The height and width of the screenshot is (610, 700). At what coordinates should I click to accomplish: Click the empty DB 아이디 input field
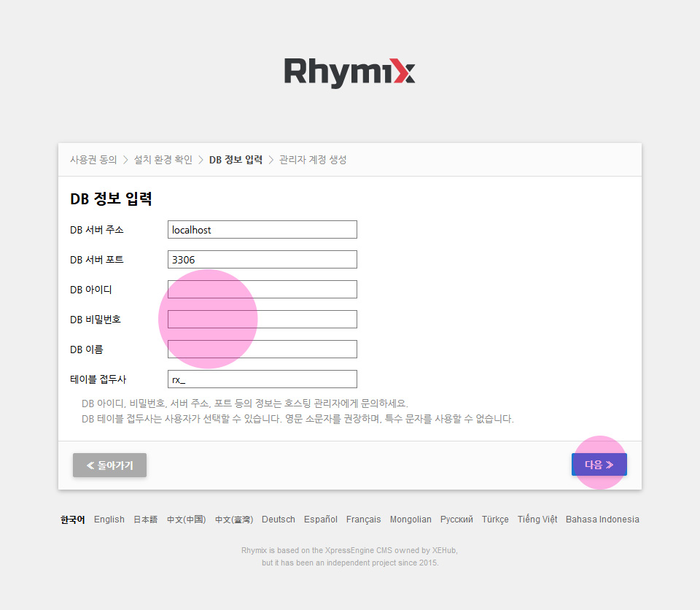pos(262,290)
